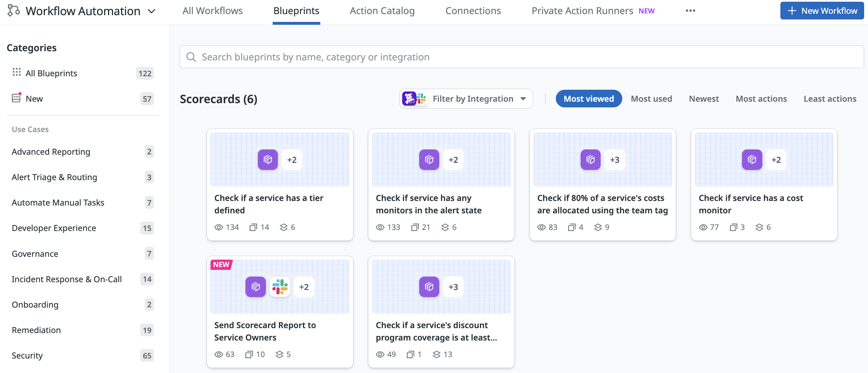Open the monitors in alert state blueprint card
The height and width of the screenshot is (373, 868).
coord(441,204)
